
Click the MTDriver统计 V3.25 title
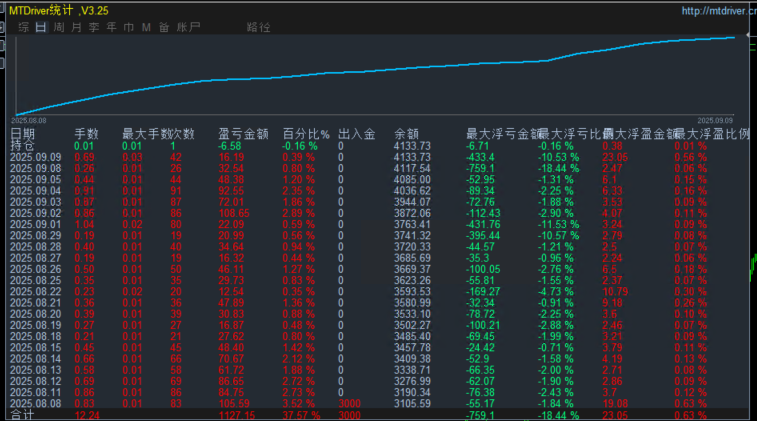click(59, 10)
